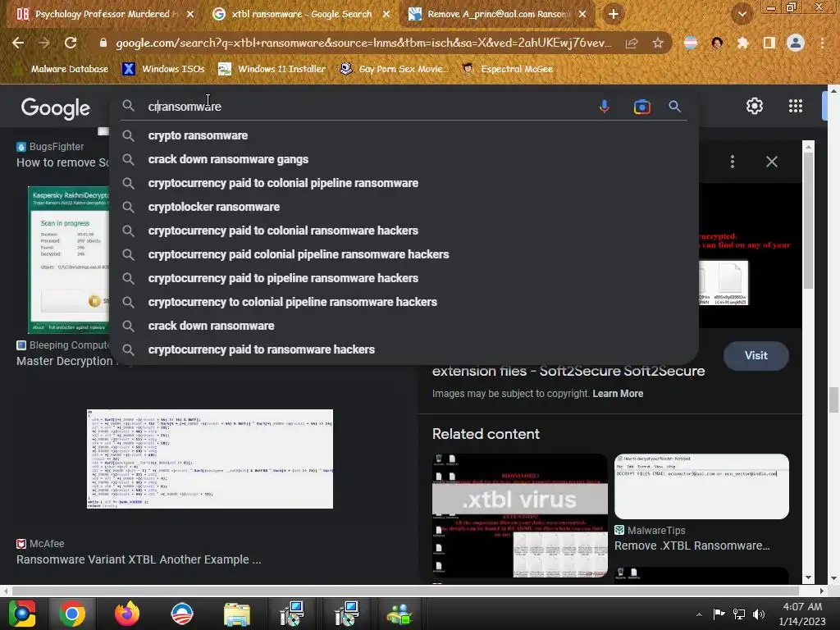
Task: Go back with the browser back arrow
Action: point(18,43)
